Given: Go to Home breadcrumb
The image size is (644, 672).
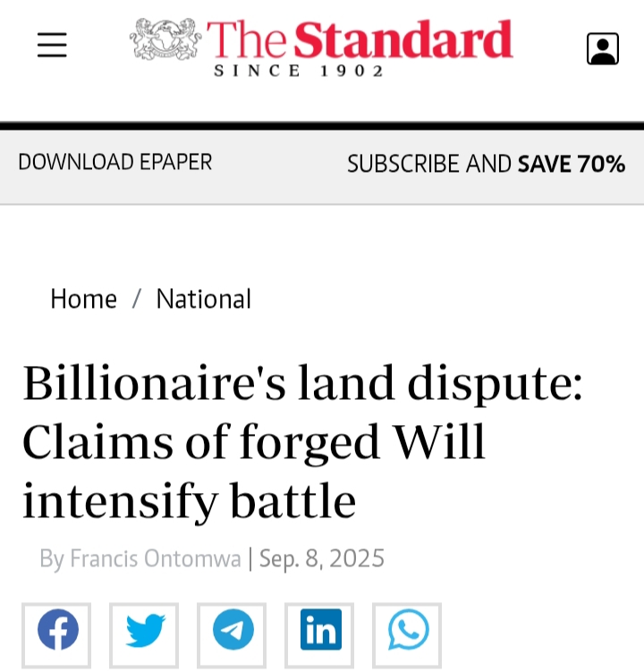Looking at the screenshot, I should pyautogui.click(x=83, y=299).
